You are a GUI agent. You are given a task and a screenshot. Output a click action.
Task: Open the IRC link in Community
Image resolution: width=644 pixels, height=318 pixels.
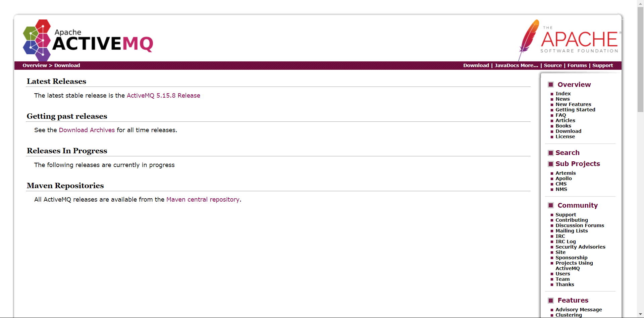point(560,236)
